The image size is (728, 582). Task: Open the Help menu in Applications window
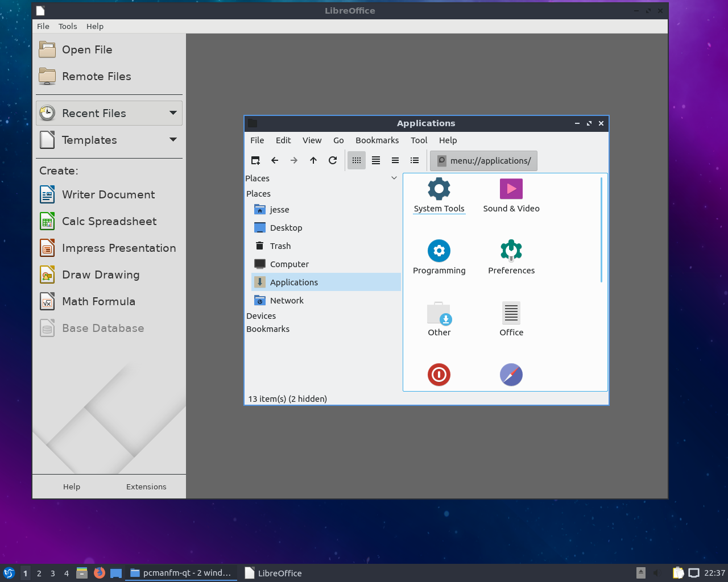tap(448, 140)
